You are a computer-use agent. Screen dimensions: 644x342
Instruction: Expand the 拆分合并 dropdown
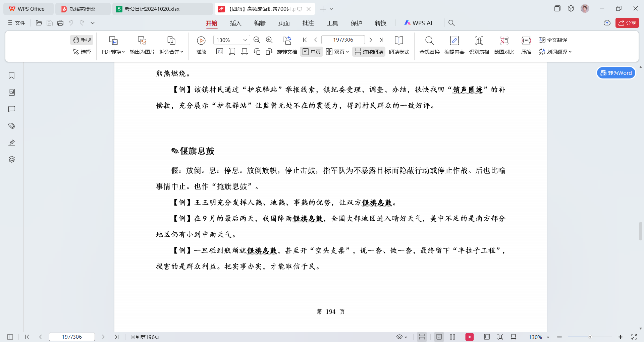pyautogui.click(x=171, y=52)
